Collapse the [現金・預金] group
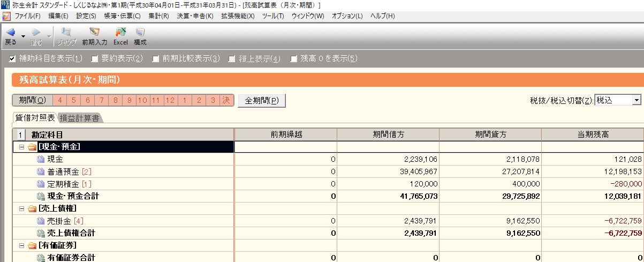644x262 pixels. 22,147
